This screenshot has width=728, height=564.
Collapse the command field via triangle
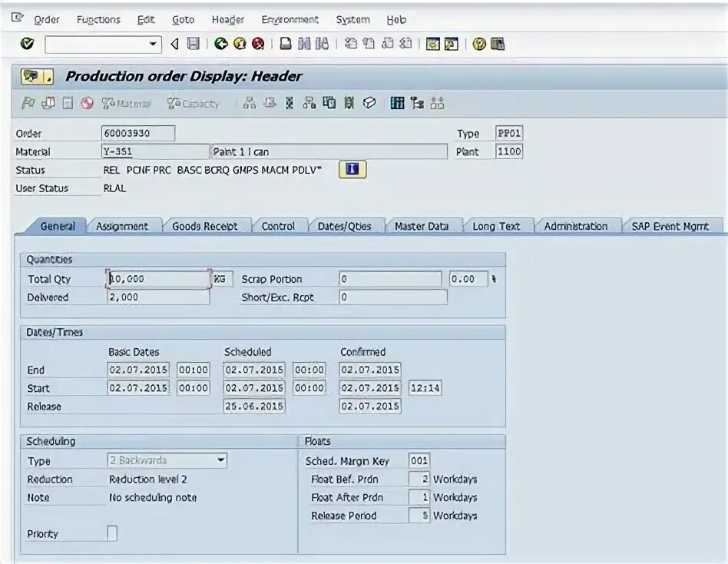pos(174,44)
